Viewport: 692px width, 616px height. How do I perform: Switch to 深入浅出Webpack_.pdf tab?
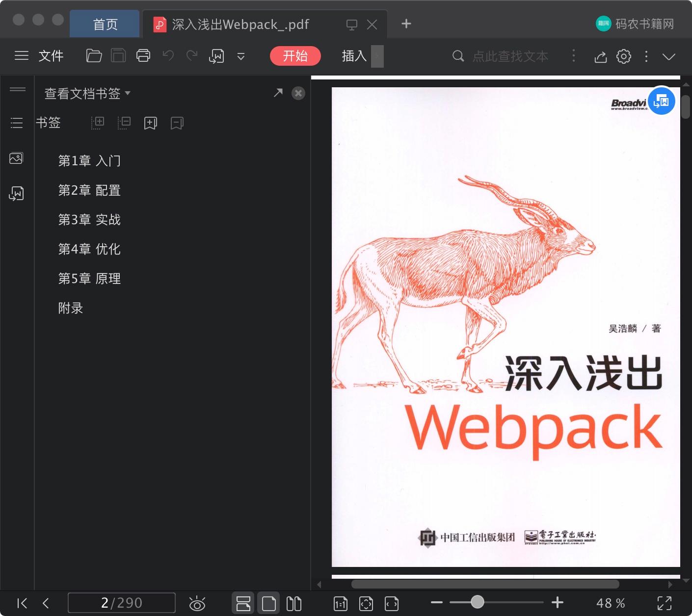click(x=240, y=24)
